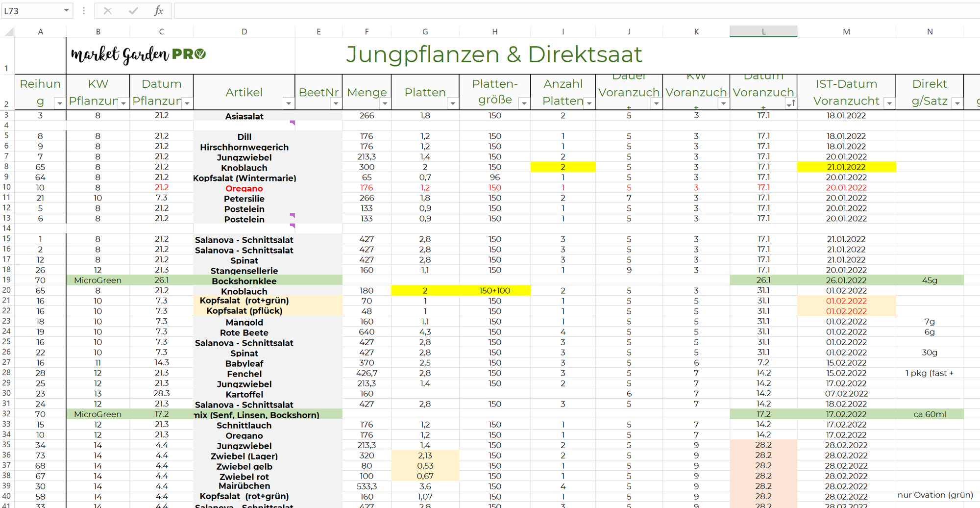The height and width of the screenshot is (508, 980).
Task: Open the IST-Datum Voranzucht filter dropdown
Action: pos(889,103)
